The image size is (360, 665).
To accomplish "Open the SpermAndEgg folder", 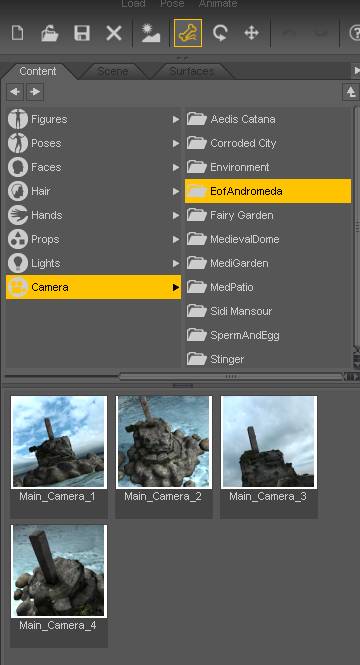I will click(x=268, y=335).
